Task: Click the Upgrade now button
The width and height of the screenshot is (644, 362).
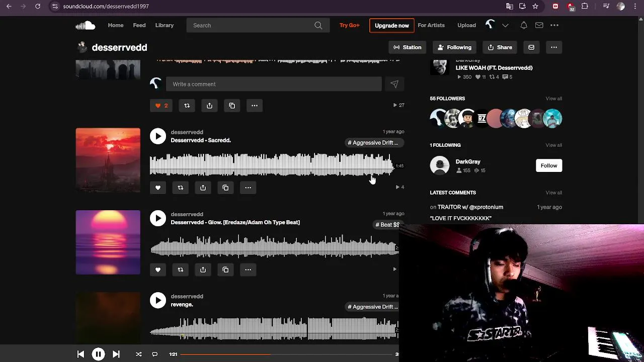Action: (392, 25)
